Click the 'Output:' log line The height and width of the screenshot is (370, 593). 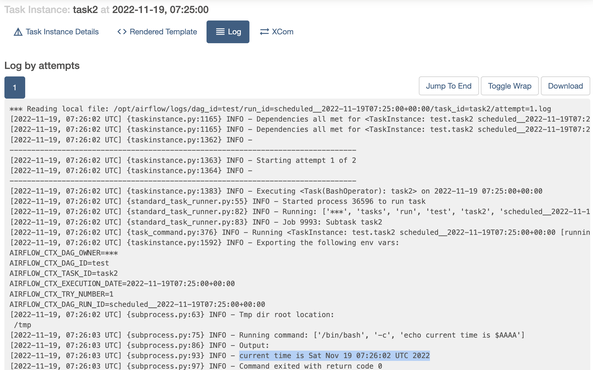coord(139,345)
